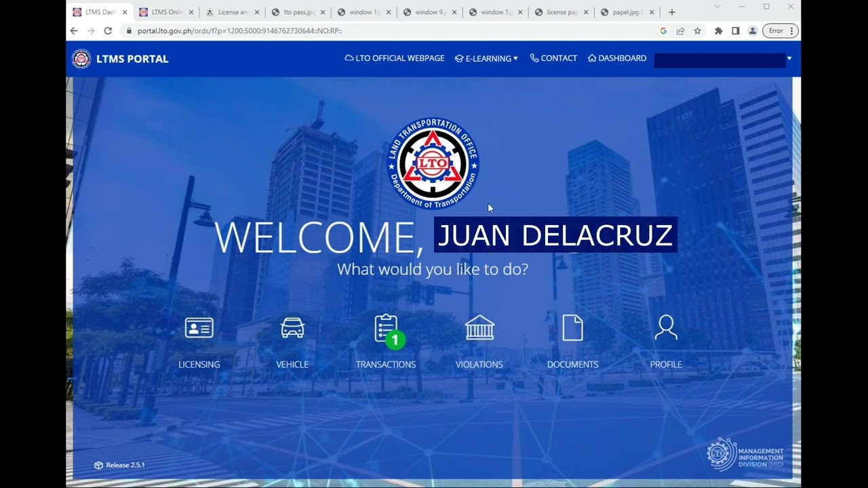Click the share page icon in address bar
The image size is (868, 488).
(x=680, y=31)
